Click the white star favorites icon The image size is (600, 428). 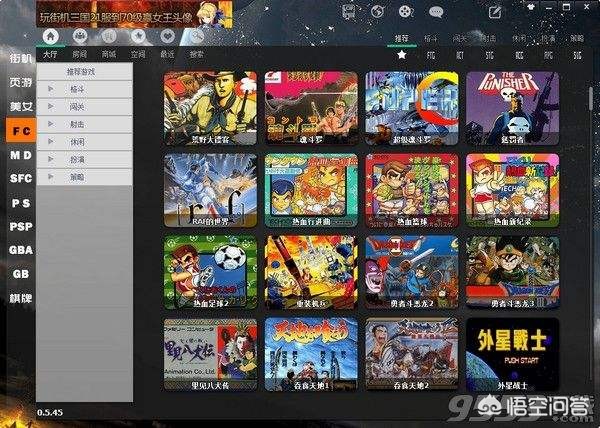coord(402,55)
